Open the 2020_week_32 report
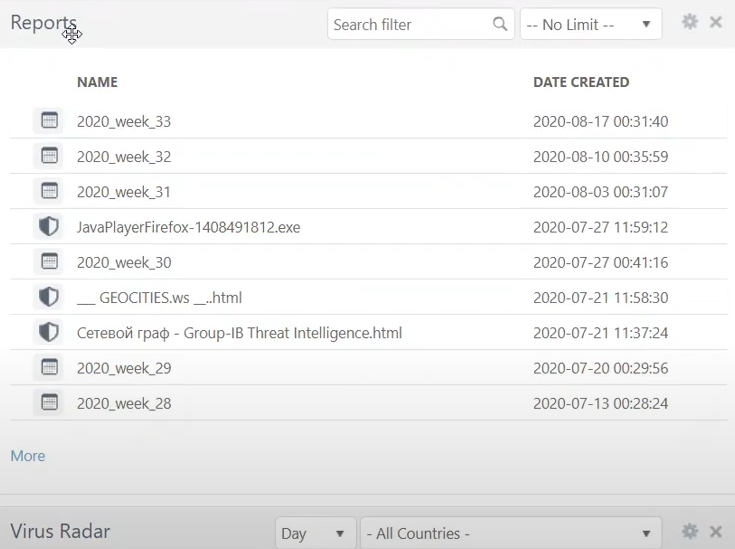This screenshot has height=549, width=735. pyautogui.click(x=124, y=157)
